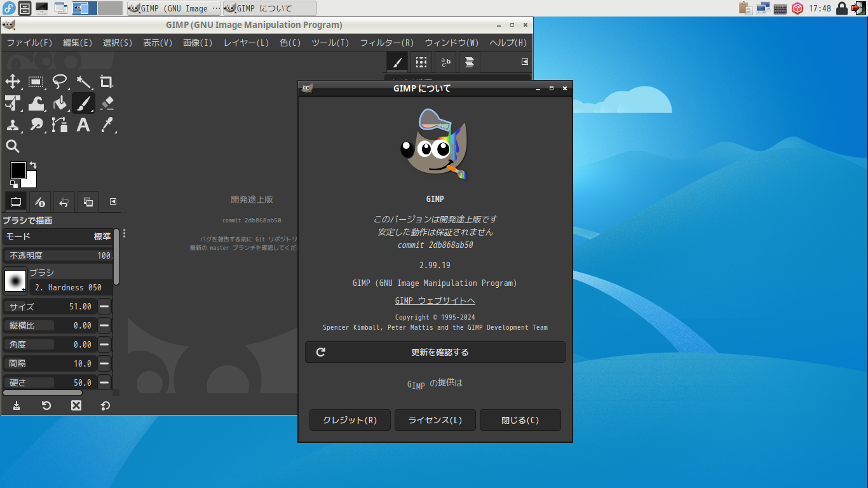Click the 角度 angle slider

coord(50,344)
